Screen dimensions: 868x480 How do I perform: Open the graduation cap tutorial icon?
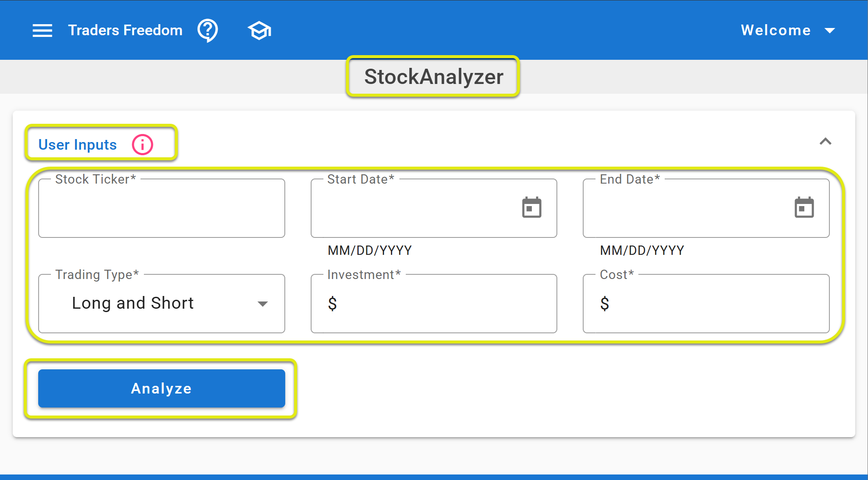click(x=259, y=31)
